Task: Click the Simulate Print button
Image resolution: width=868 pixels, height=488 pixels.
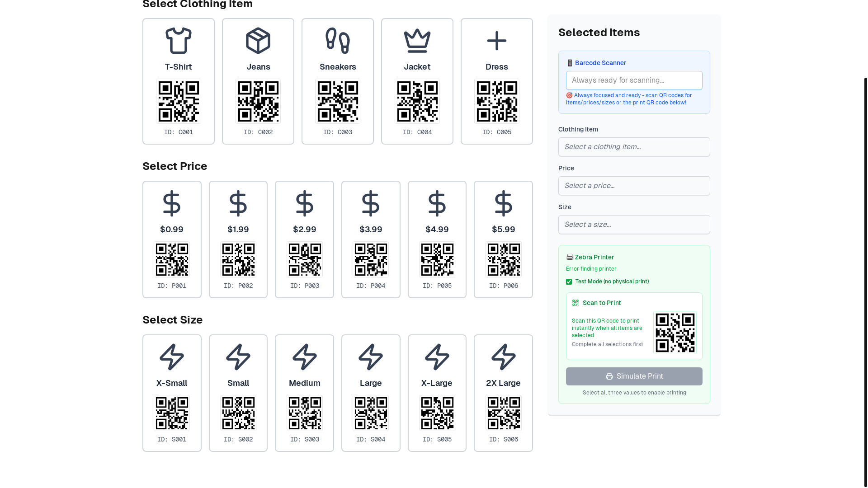Action: click(634, 376)
